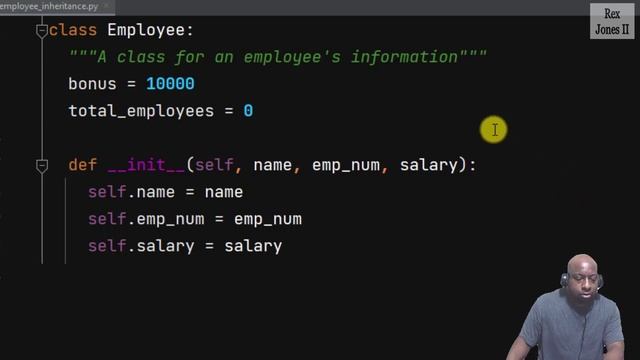
Task: Collapse the __init__ method fold marker
Action: (x=42, y=166)
